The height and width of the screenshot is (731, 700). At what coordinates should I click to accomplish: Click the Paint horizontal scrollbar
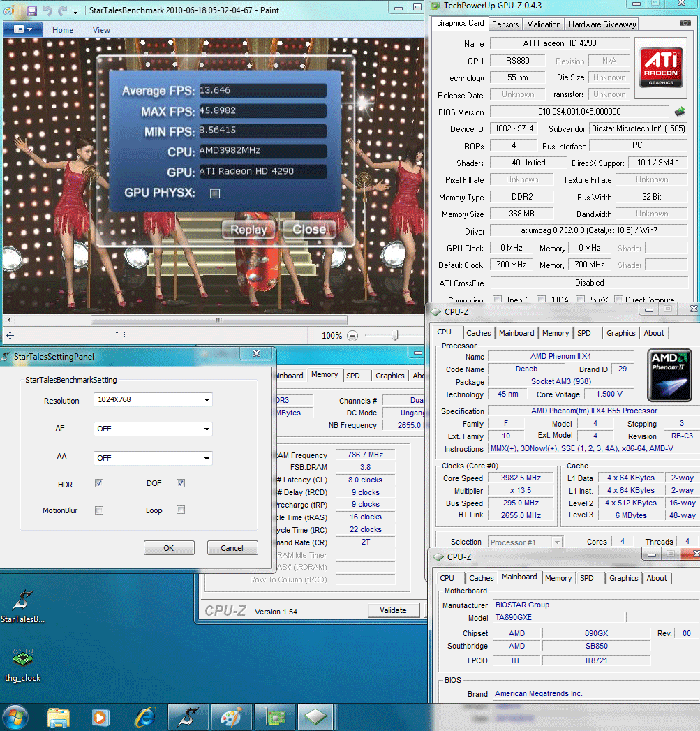[x=219, y=320]
